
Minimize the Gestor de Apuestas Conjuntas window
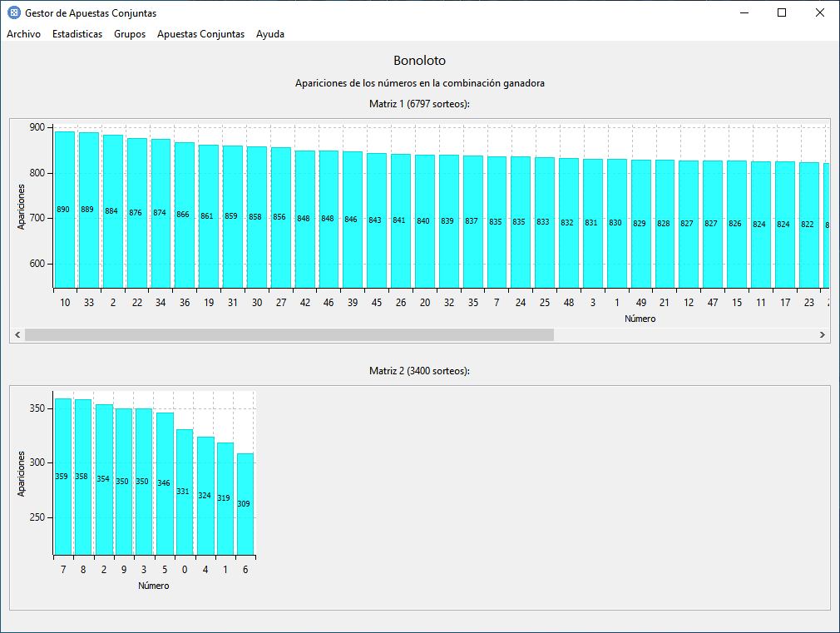(x=744, y=12)
